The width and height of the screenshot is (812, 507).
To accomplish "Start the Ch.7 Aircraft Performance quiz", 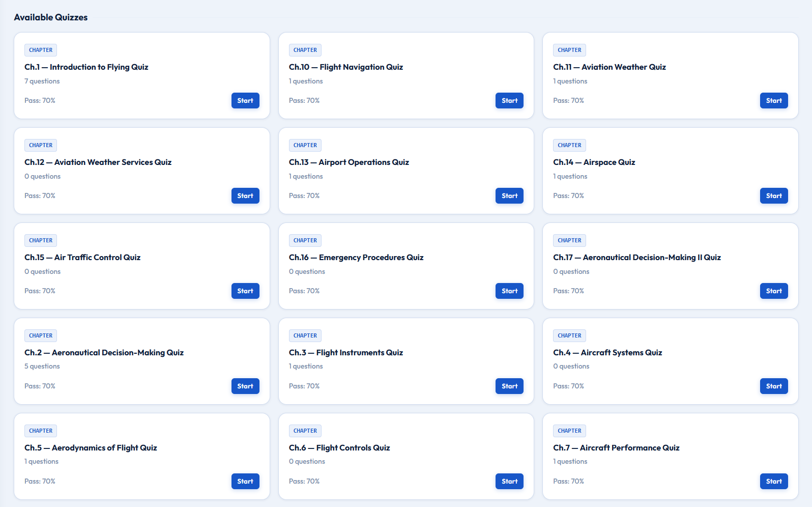I will click(773, 482).
